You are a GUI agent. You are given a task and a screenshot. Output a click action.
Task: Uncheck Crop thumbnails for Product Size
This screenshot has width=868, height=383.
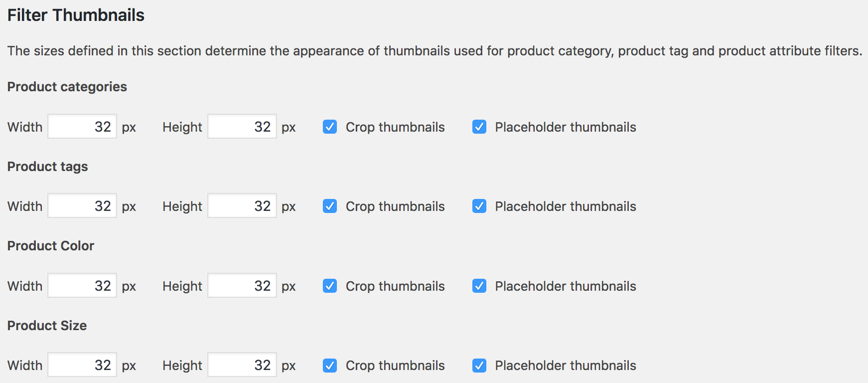click(x=329, y=365)
